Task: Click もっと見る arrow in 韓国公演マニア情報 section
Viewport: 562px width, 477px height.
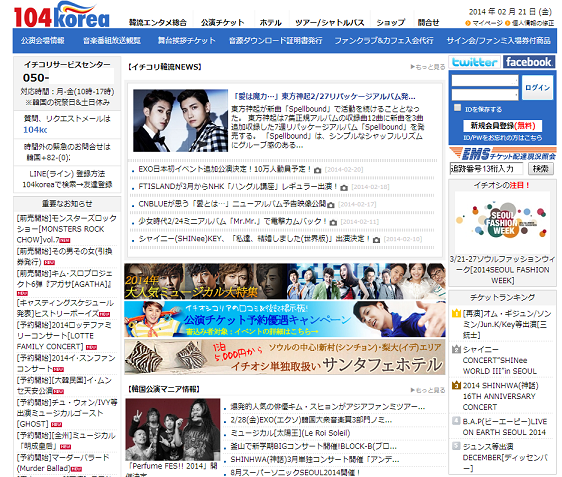Action: click(x=428, y=390)
